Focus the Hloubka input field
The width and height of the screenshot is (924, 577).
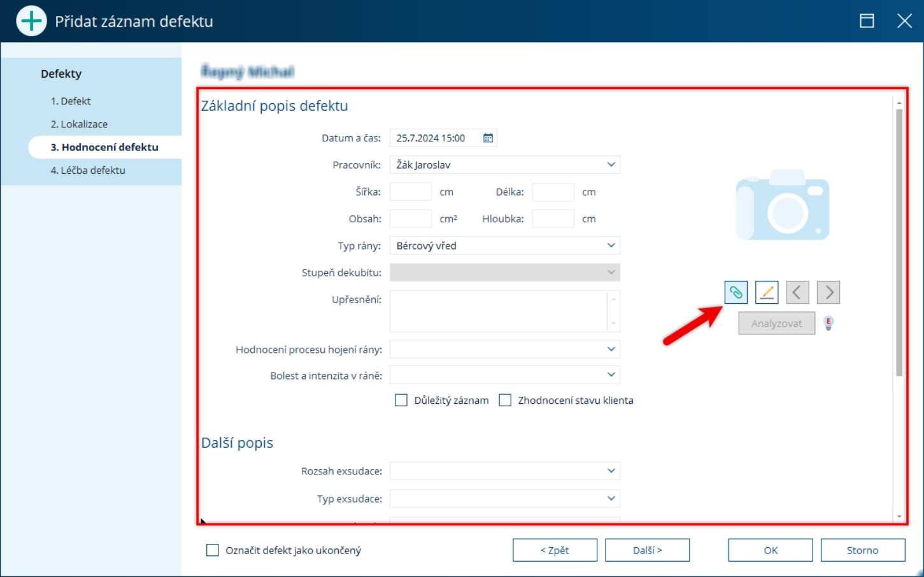tap(553, 218)
